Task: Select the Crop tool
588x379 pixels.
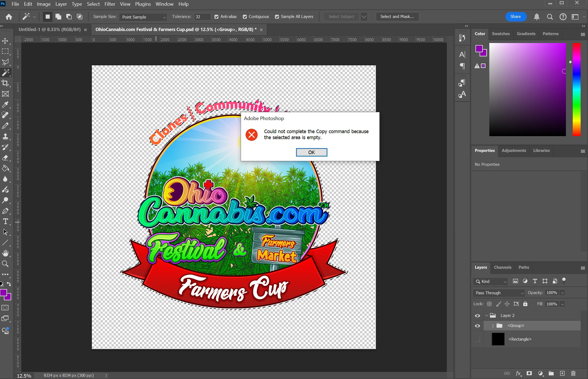Action: pos(5,83)
